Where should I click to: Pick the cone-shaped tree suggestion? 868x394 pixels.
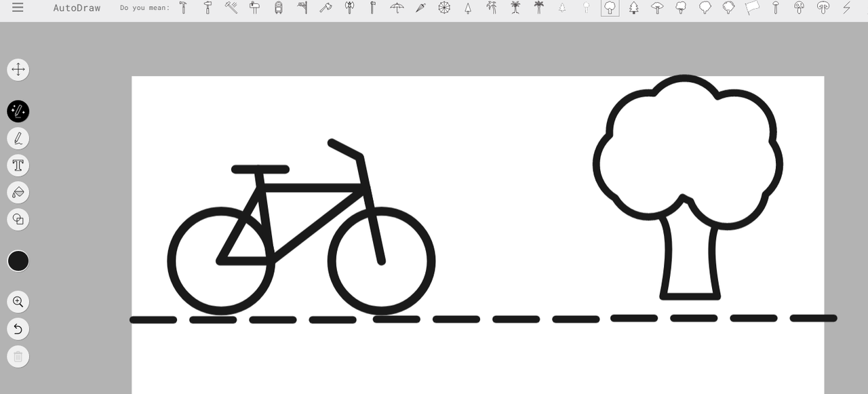click(x=468, y=7)
